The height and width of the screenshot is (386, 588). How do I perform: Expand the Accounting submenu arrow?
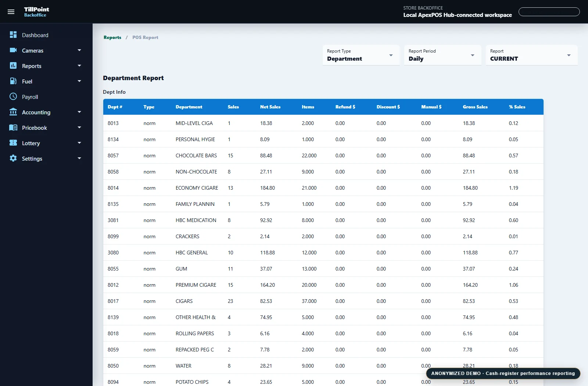79,112
